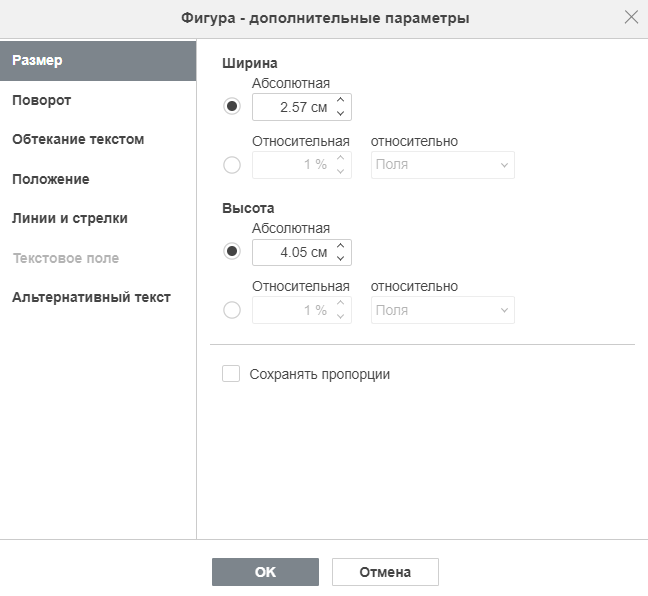Select the relative width radio button
This screenshot has height=596, width=648.
232,165
